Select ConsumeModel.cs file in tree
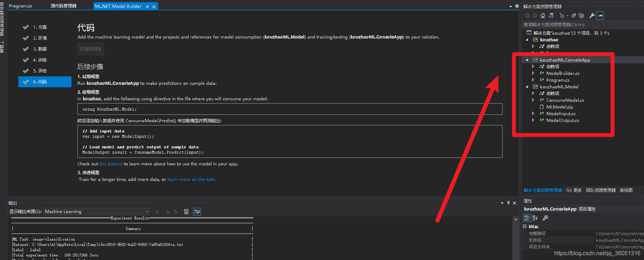Image resolution: width=644 pixels, height=260 pixels. click(565, 100)
